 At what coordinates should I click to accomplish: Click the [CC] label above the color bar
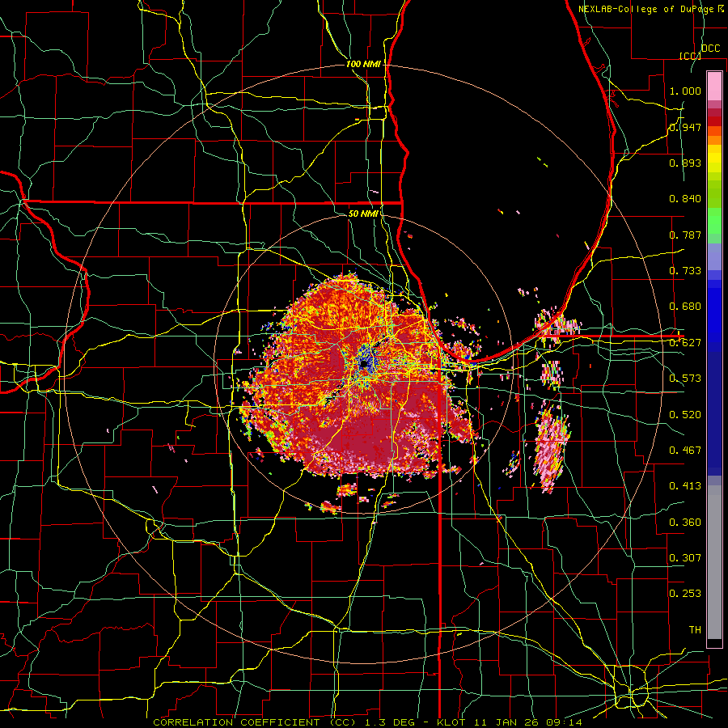pyautogui.click(x=690, y=56)
